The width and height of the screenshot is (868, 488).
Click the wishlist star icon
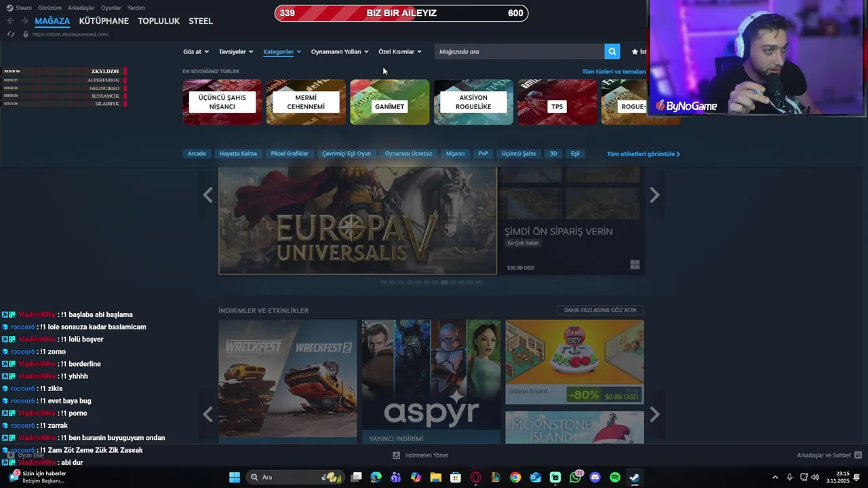[x=635, y=52]
